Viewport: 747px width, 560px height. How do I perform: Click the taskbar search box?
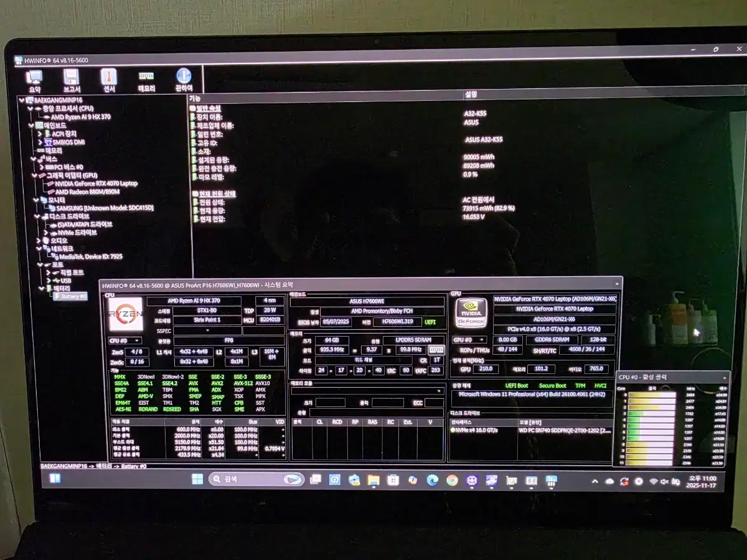pyautogui.click(x=256, y=480)
